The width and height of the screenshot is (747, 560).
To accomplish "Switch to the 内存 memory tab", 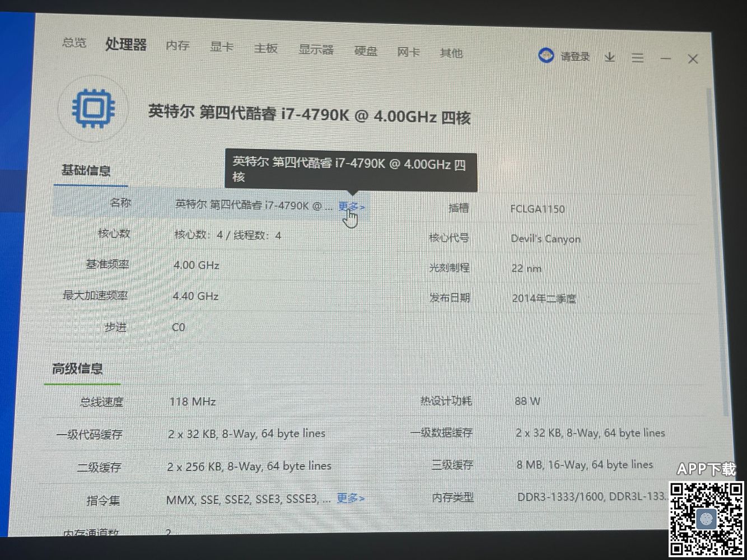I will (178, 46).
